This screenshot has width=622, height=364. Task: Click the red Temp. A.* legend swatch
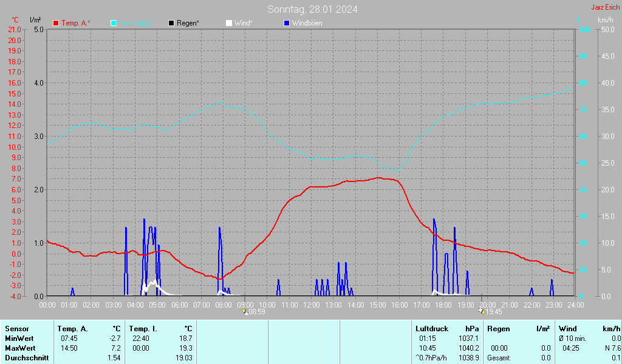[56, 24]
